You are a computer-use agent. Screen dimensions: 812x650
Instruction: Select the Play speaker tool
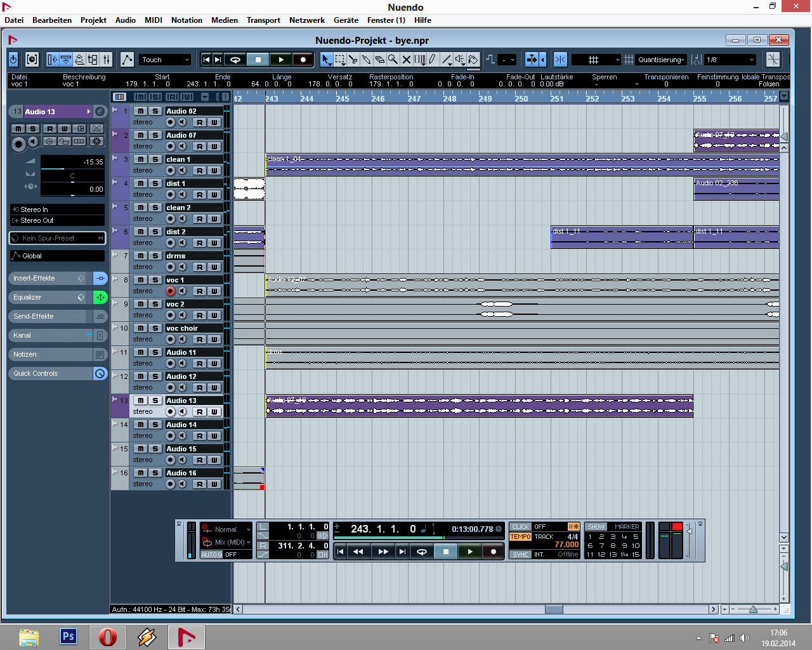pyautogui.click(x=461, y=60)
